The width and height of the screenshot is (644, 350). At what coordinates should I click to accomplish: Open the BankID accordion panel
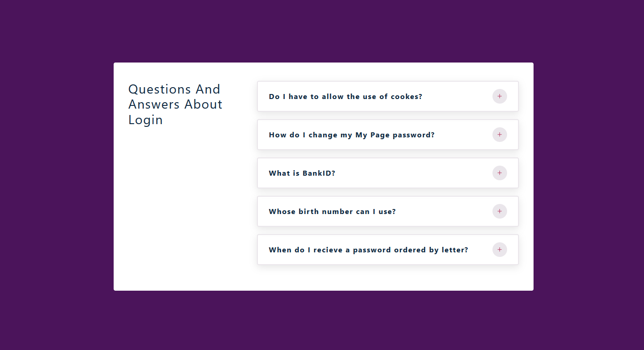click(x=411, y=173)
